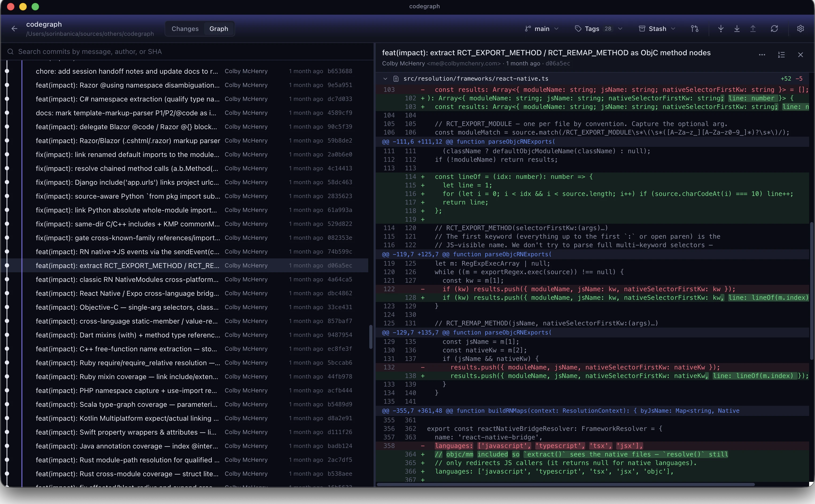Select commit 59b8de2 Razor/Blazor markup parser
Screen dimensions: 815x504
184,141
